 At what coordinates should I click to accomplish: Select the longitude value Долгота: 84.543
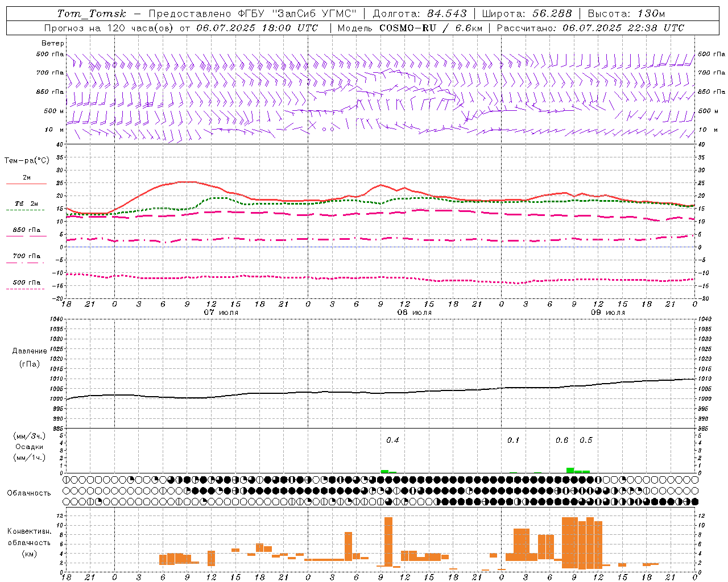tap(420, 14)
